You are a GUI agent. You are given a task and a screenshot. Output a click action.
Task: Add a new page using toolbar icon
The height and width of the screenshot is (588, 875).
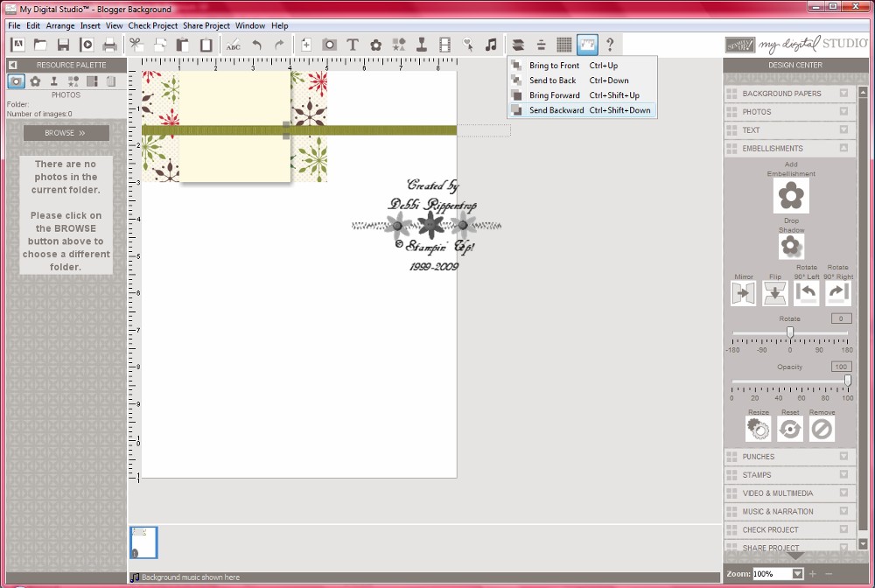(305, 45)
